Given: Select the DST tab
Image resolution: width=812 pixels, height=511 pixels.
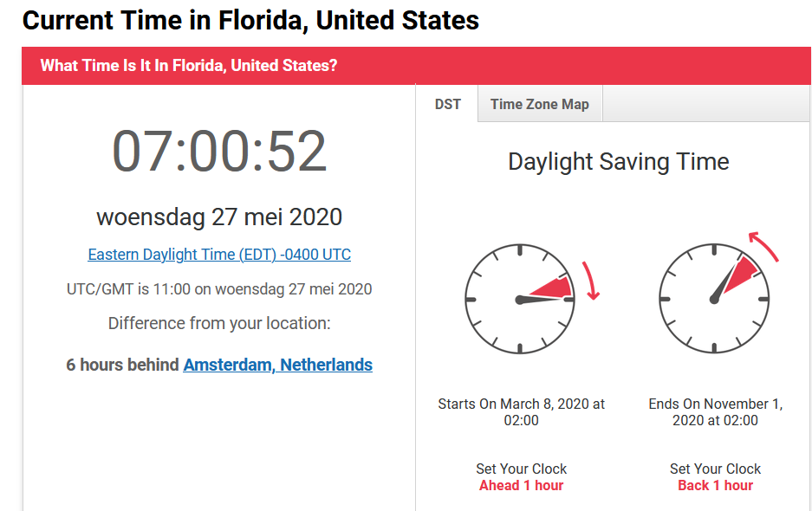Looking at the screenshot, I should pos(447,104).
